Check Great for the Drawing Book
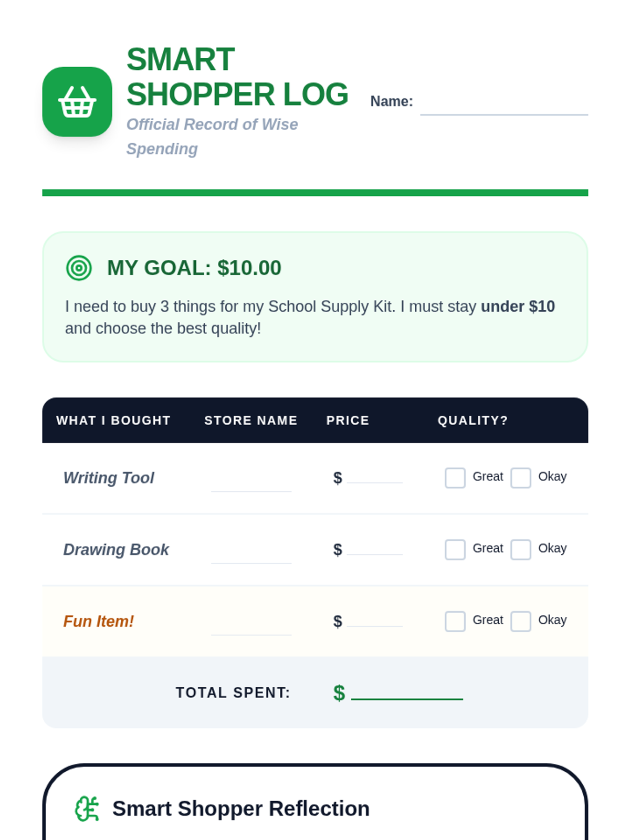The width and height of the screenshot is (630, 840). click(455, 550)
